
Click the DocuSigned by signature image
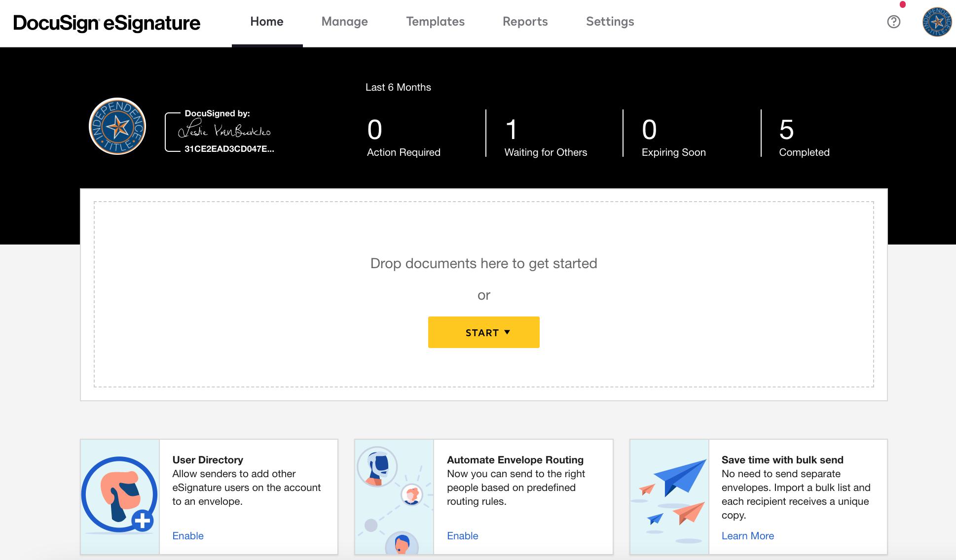pos(225,131)
